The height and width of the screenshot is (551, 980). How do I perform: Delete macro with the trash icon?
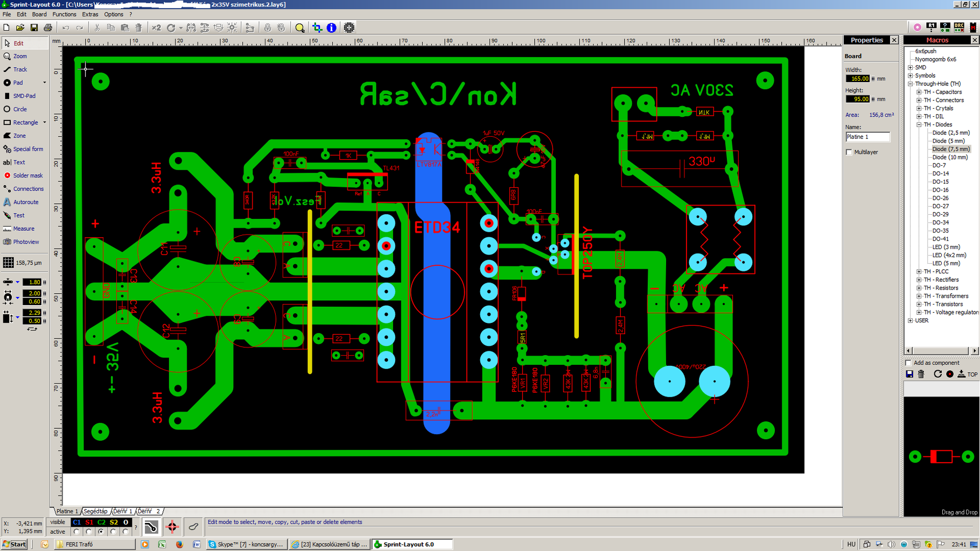click(x=921, y=374)
